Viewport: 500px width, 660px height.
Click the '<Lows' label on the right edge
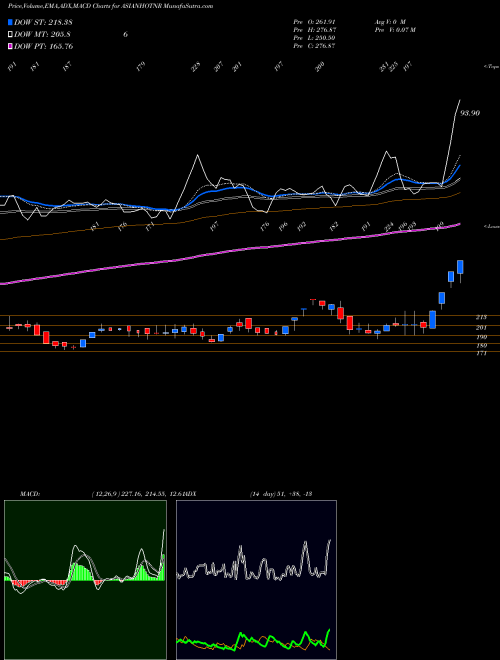click(491, 226)
